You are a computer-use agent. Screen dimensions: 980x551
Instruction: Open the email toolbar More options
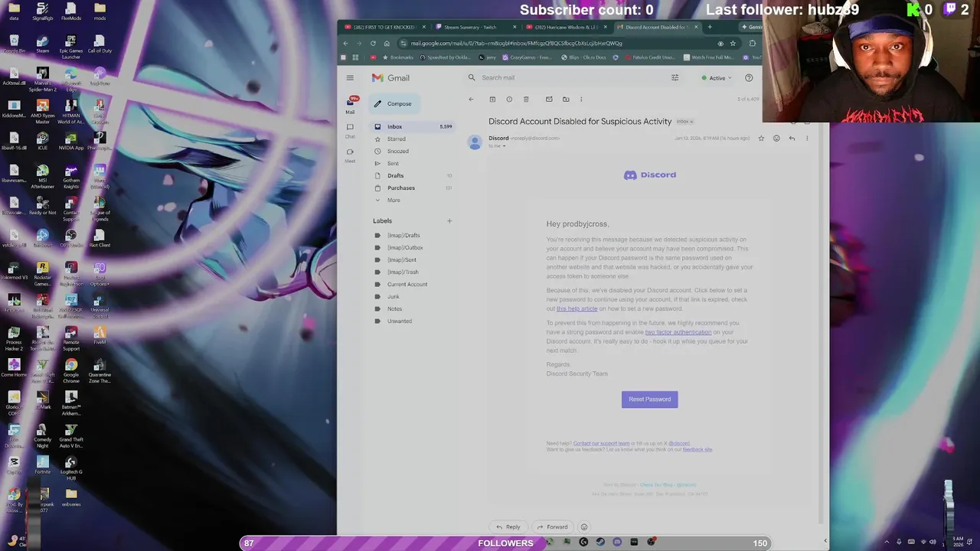click(581, 99)
